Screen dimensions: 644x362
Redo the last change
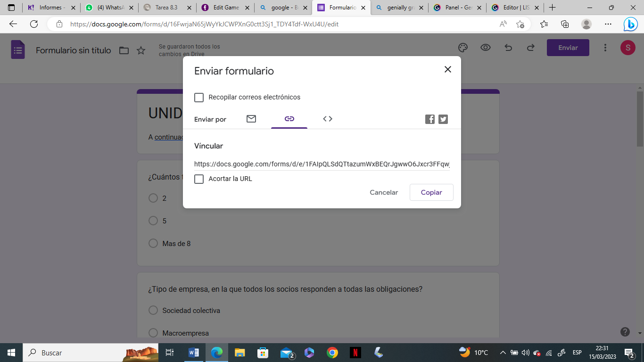click(530, 47)
